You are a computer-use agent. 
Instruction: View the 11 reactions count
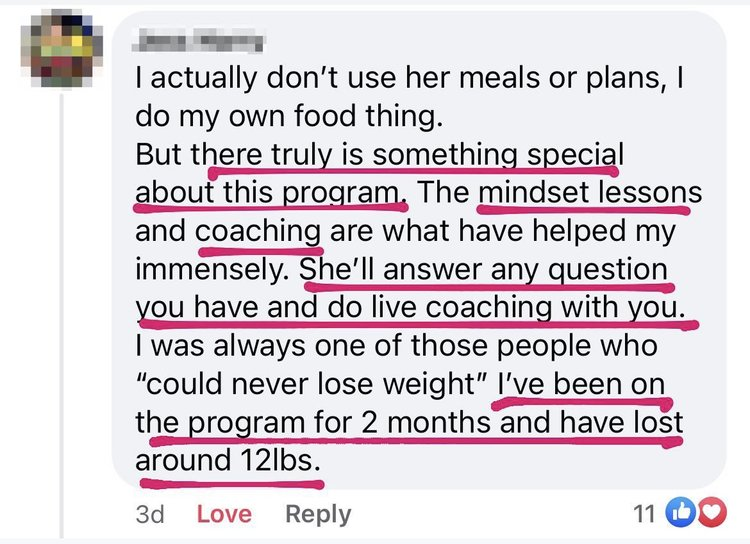646,514
